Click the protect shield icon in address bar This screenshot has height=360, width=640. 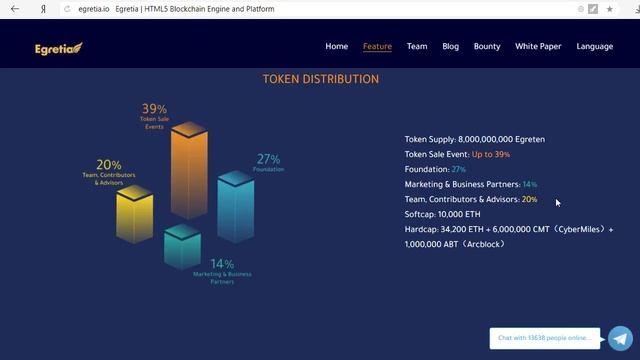tap(580, 9)
